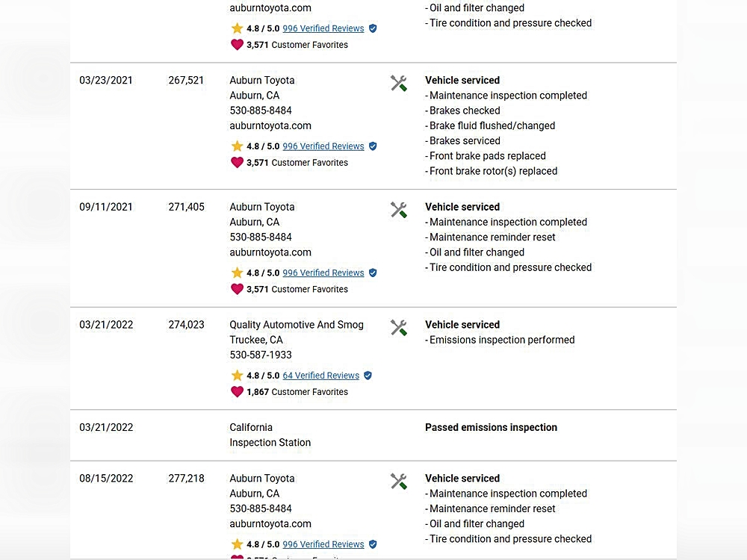Click the gold rating star in the 03/23/2021 entry
Viewport: 747px width, 560px height.
pyautogui.click(x=237, y=146)
